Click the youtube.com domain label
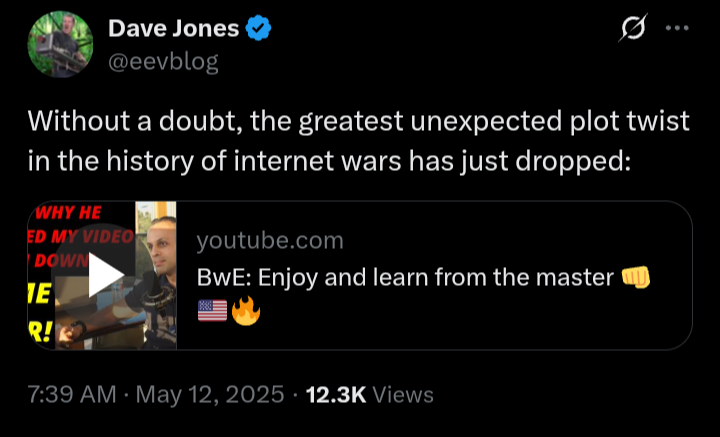Image resolution: width=720 pixels, height=437 pixels. tap(270, 241)
